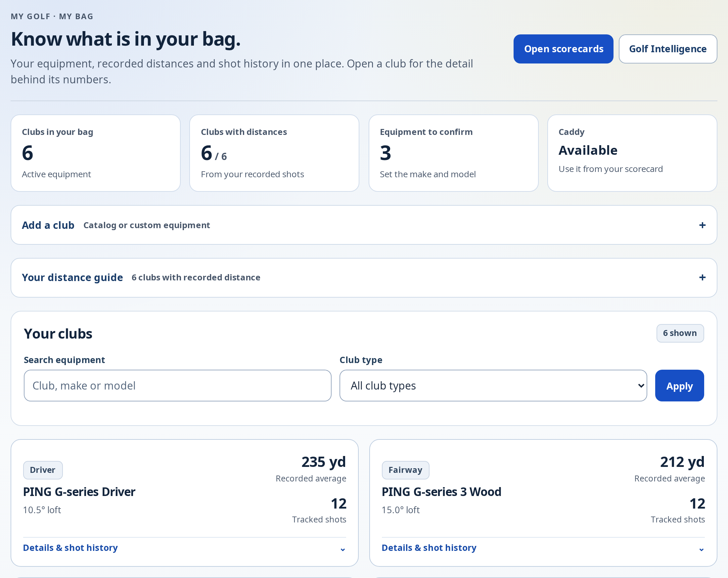Click the PING G-series 3 Wood title
This screenshot has height=578, width=728.
pyautogui.click(x=441, y=492)
